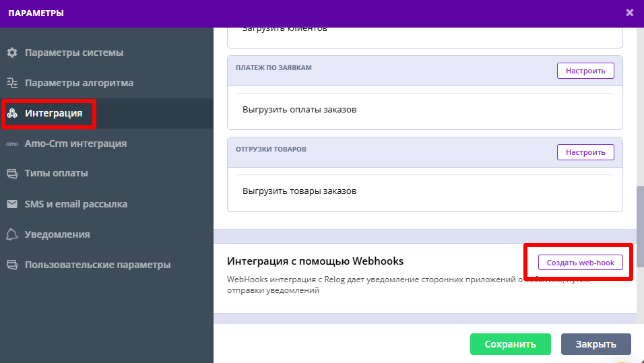Click the Интеграция с помощью Webhooks heading
The image size is (644, 363).
click(x=315, y=261)
